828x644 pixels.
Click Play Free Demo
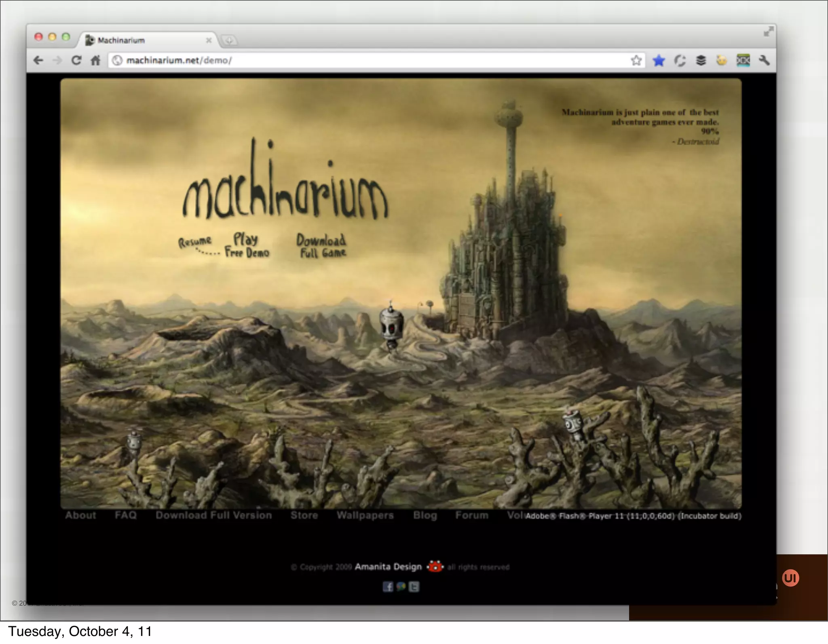click(247, 245)
